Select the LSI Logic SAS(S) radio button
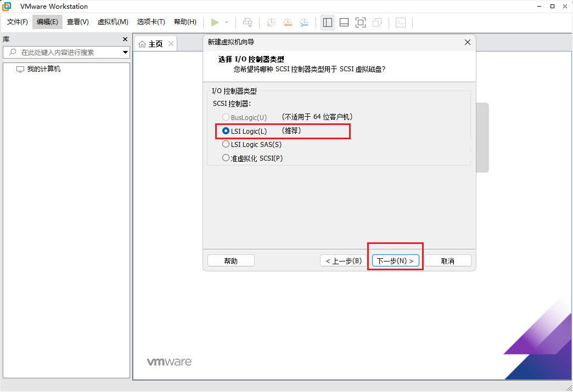The image size is (573, 392). [226, 145]
